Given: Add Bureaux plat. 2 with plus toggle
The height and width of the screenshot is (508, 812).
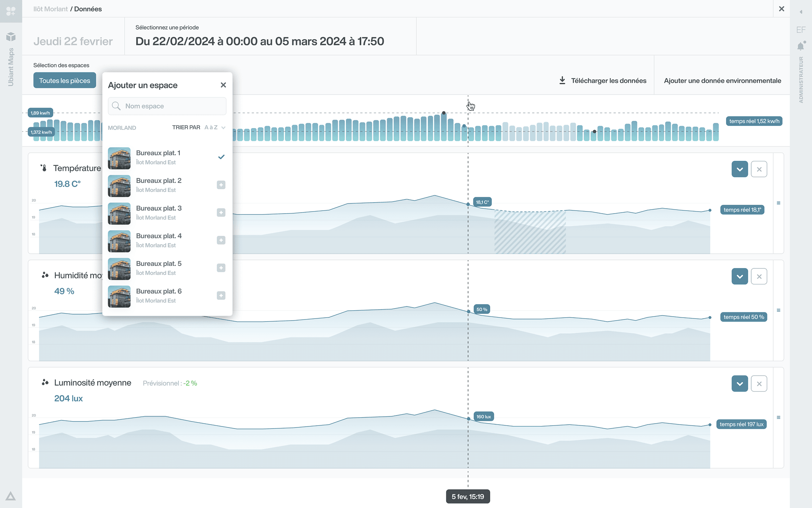Looking at the screenshot, I should coord(221,185).
